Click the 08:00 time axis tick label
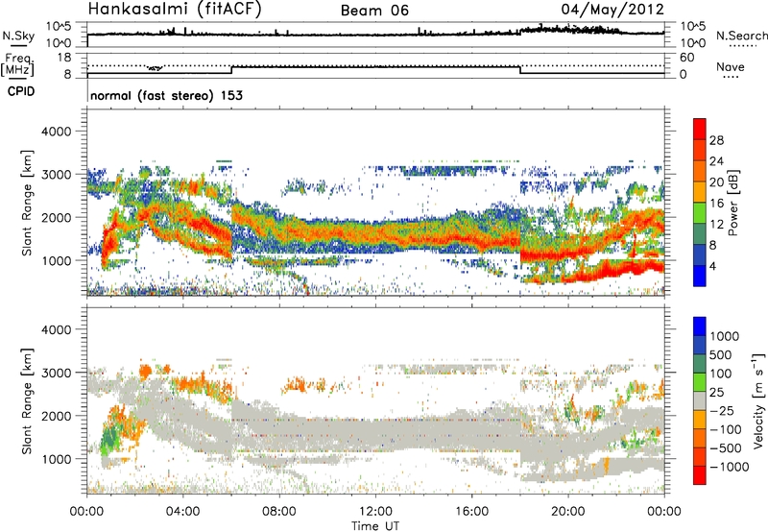Viewport: 768px width, 532px height. pyautogui.click(x=278, y=512)
